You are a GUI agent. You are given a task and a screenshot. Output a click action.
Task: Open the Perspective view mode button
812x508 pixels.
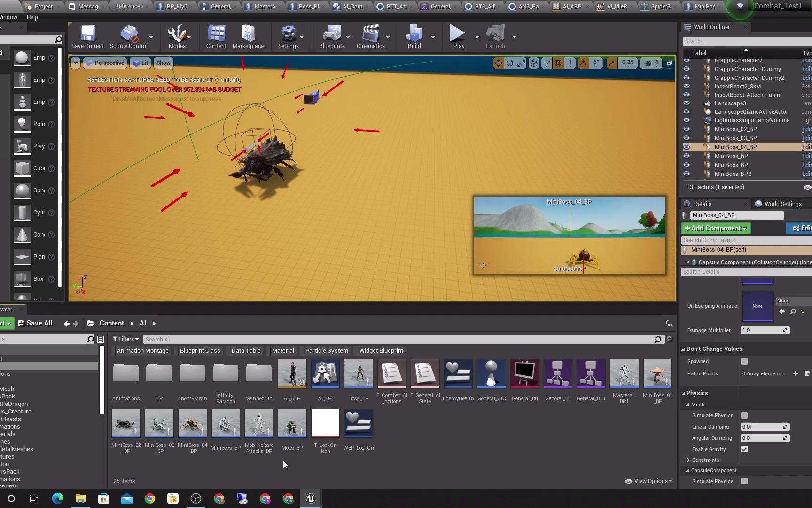[105, 63]
